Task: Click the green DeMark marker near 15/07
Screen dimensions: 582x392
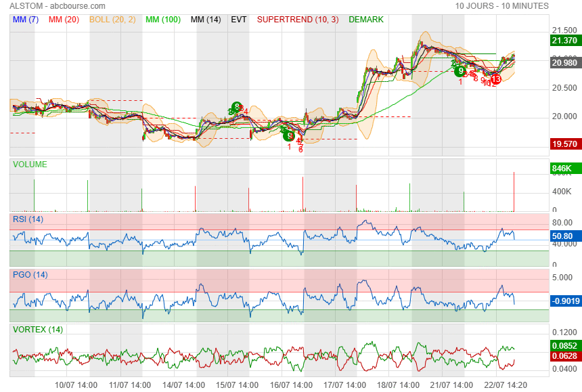Action: 236,107
